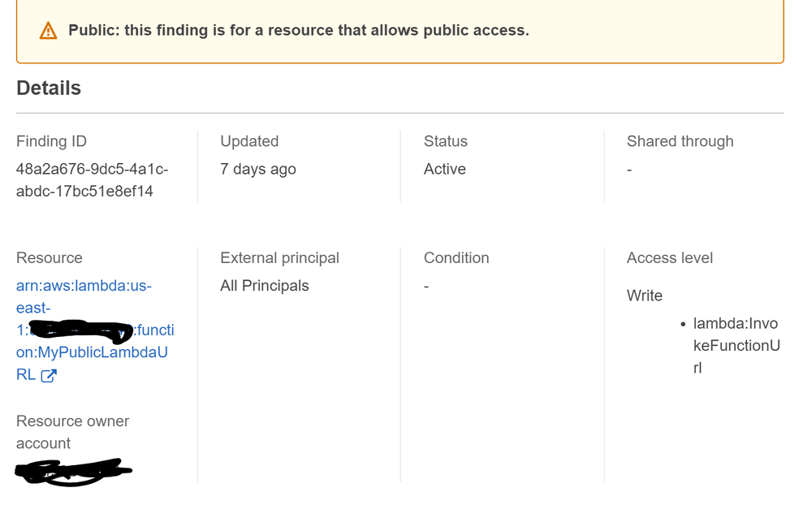
Task: Click the Shared through label
Action: (x=680, y=141)
